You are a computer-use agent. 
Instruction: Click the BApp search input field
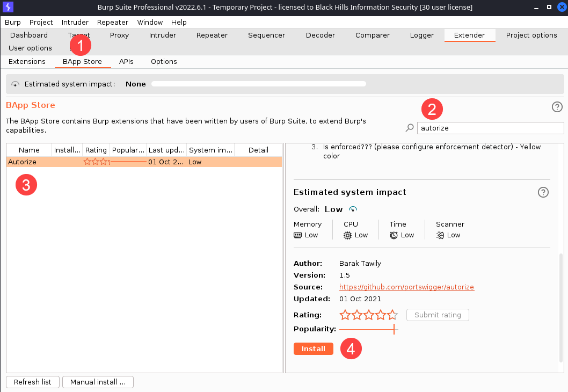click(x=490, y=128)
